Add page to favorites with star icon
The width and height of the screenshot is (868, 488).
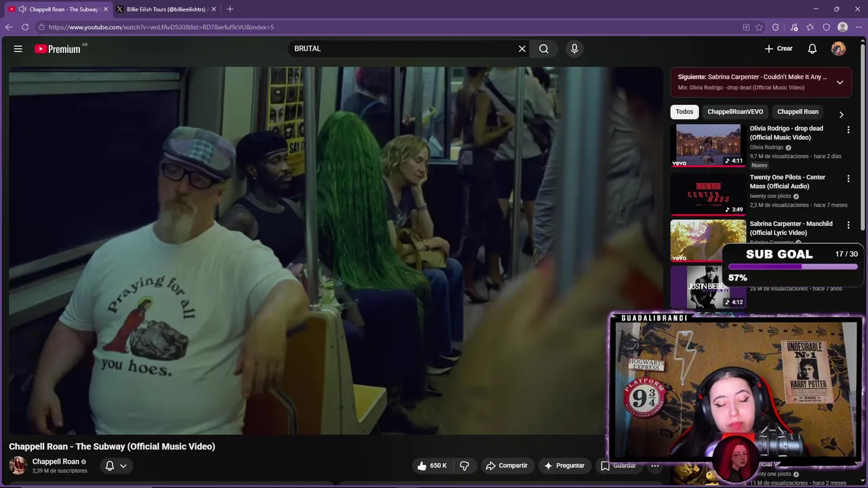tap(759, 27)
